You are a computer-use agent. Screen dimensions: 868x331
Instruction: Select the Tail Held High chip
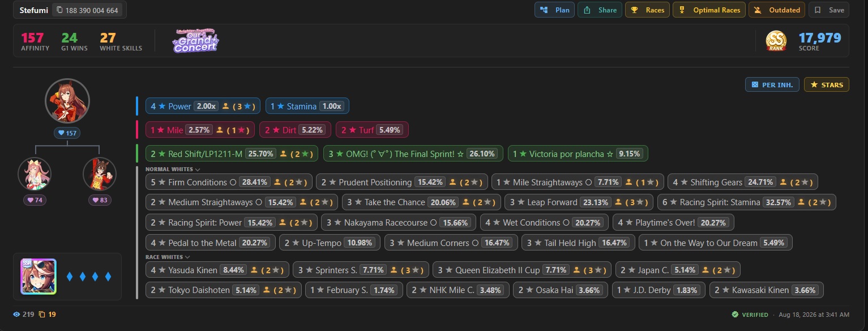[578, 243]
